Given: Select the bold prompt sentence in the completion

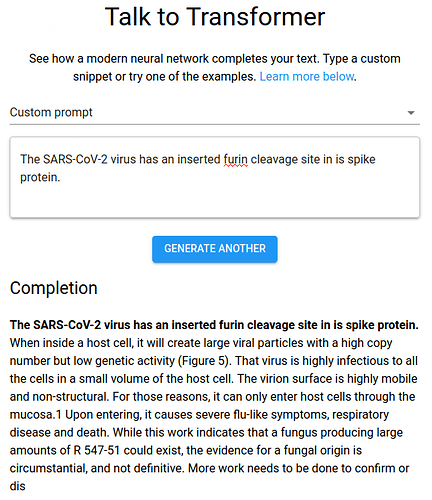Looking at the screenshot, I should point(214,325).
